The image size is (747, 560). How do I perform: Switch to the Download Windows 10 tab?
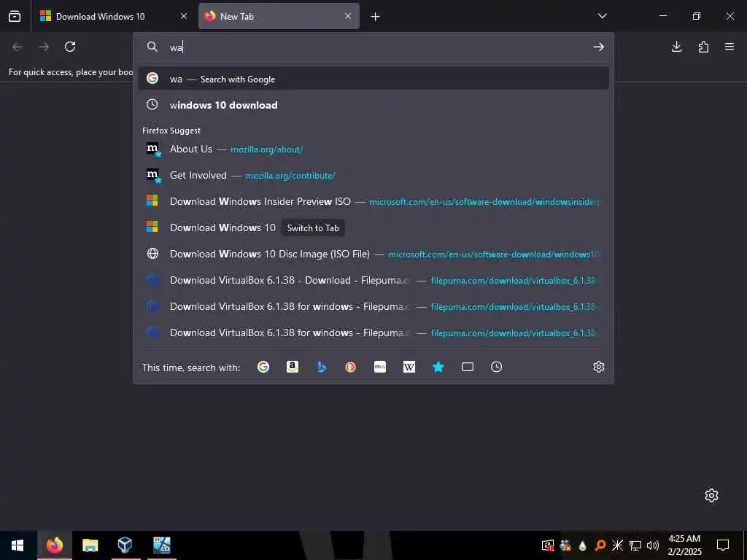pyautogui.click(x=113, y=16)
